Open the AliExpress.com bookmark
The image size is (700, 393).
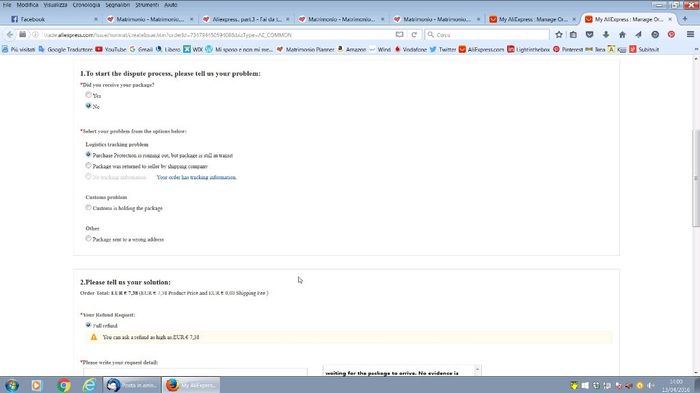481,50
